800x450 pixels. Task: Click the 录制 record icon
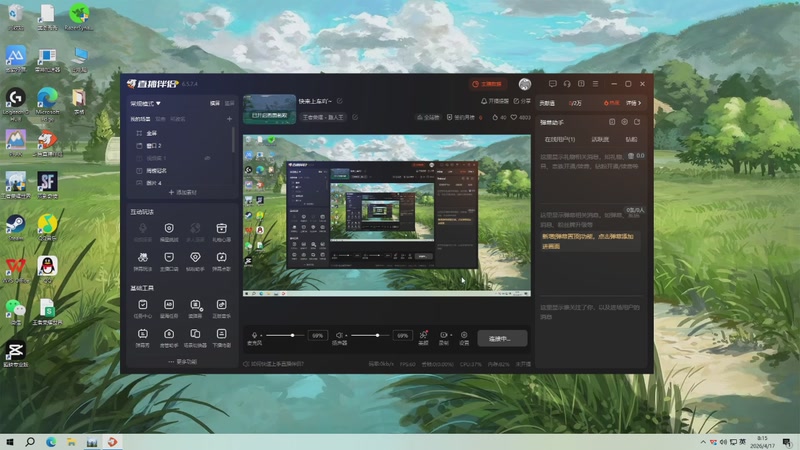[443, 335]
